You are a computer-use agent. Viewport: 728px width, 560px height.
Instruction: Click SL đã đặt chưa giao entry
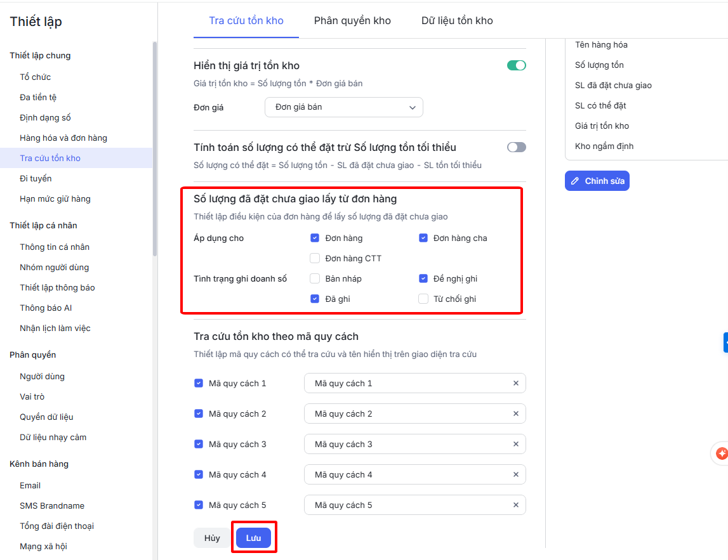point(613,86)
